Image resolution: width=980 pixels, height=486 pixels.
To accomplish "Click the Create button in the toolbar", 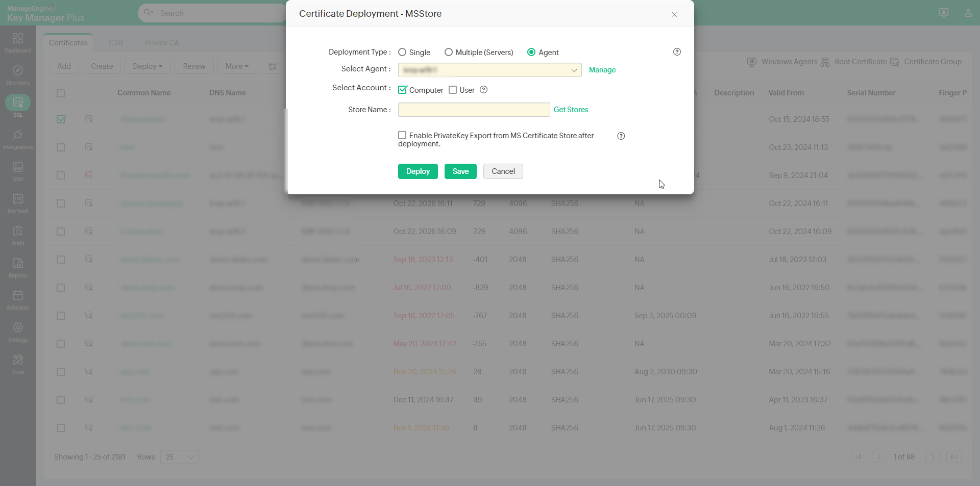I will tap(102, 66).
